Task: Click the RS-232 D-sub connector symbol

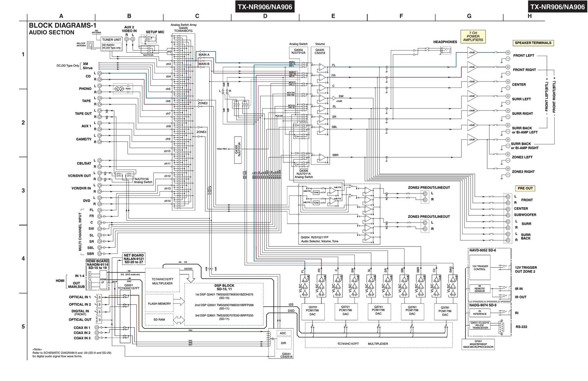Action: click(x=501, y=327)
